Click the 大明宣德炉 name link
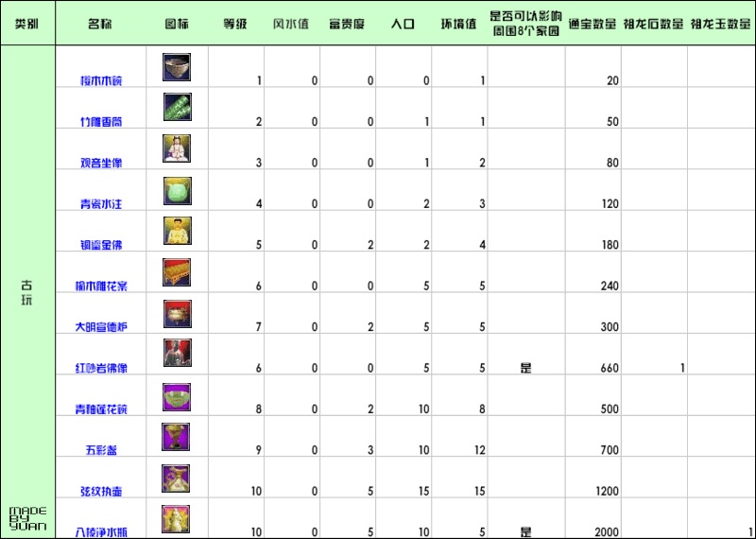Screen dimensions: 756x539 (x=101, y=326)
